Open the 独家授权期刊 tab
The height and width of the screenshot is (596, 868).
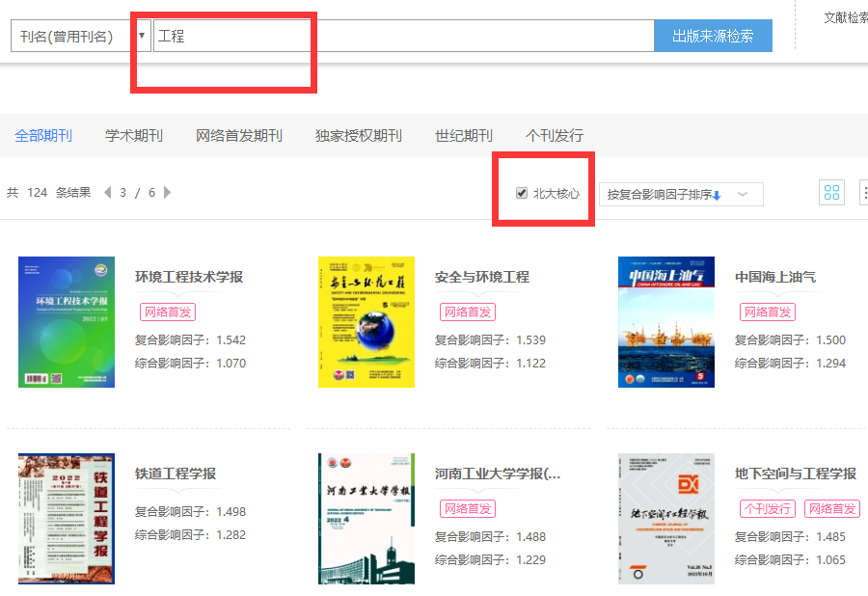pos(359,136)
